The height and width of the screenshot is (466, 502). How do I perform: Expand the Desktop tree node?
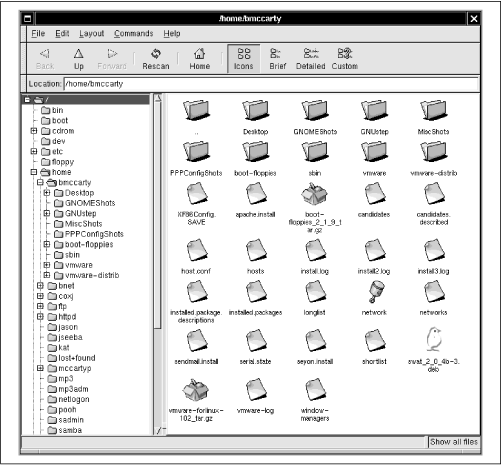pyautogui.click(x=47, y=193)
